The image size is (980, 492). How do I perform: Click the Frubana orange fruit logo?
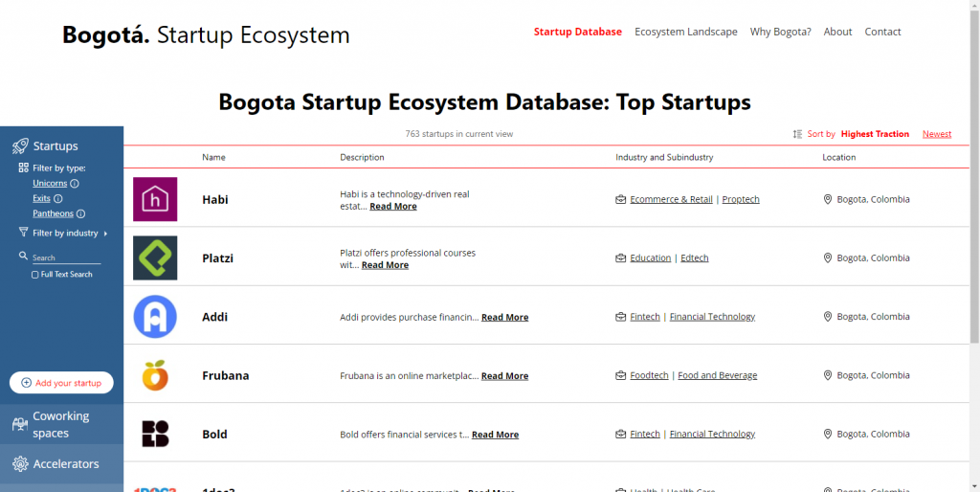pyautogui.click(x=155, y=375)
